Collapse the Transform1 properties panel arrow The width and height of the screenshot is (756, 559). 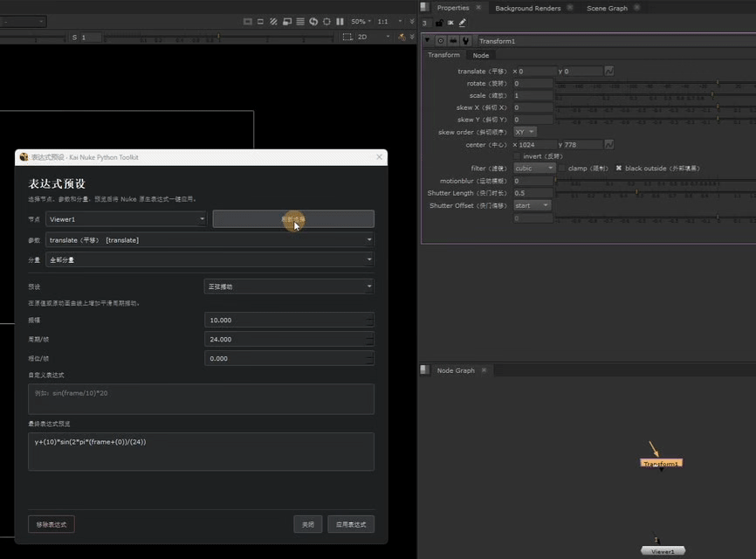[427, 40]
